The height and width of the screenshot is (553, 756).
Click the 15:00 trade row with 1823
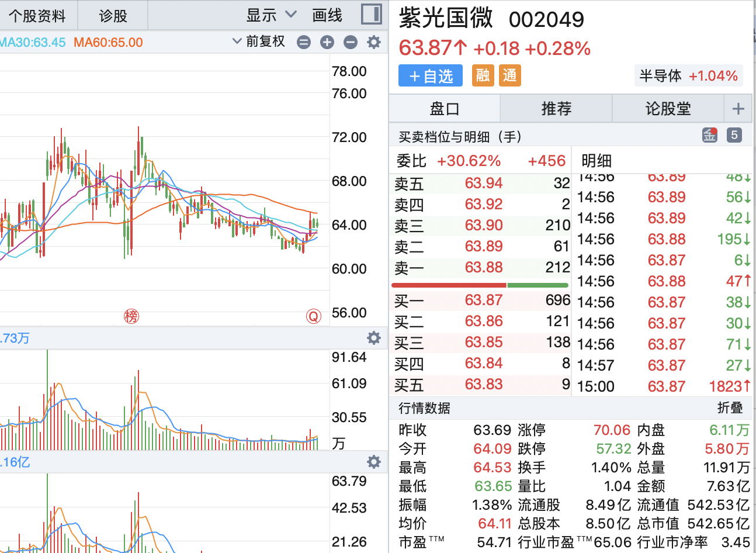click(664, 386)
